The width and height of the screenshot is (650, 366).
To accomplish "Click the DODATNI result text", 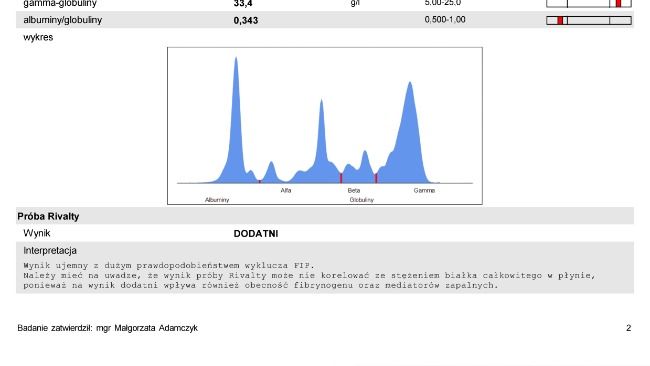I will [256, 234].
